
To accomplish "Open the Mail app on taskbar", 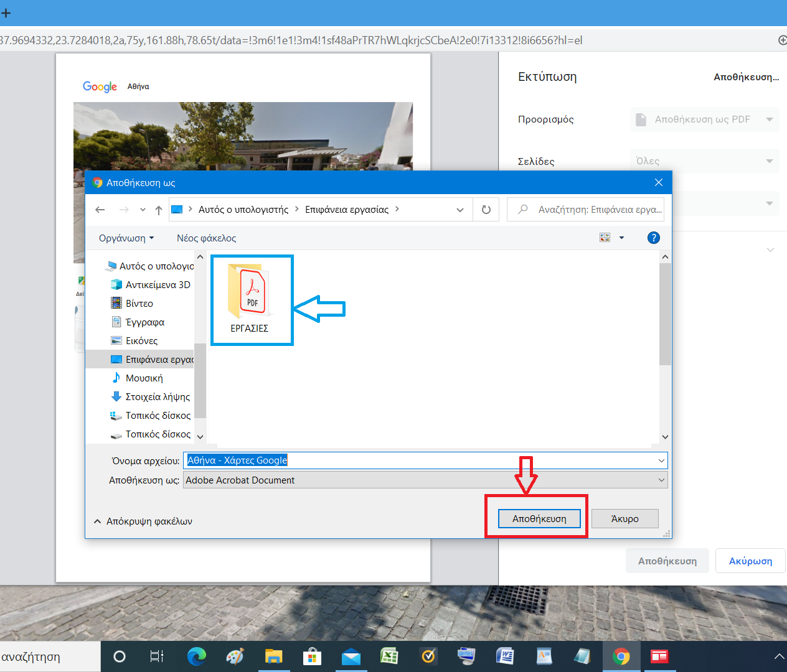I will (x=351, y=656).
